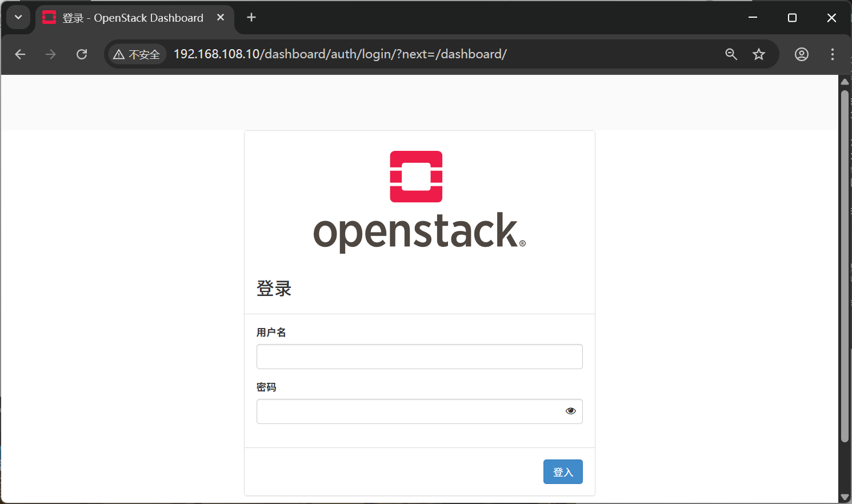Click the page scrollbar down arrow
Image resolution: width=852 pixels, height=504 pixels.
point(845,497)
